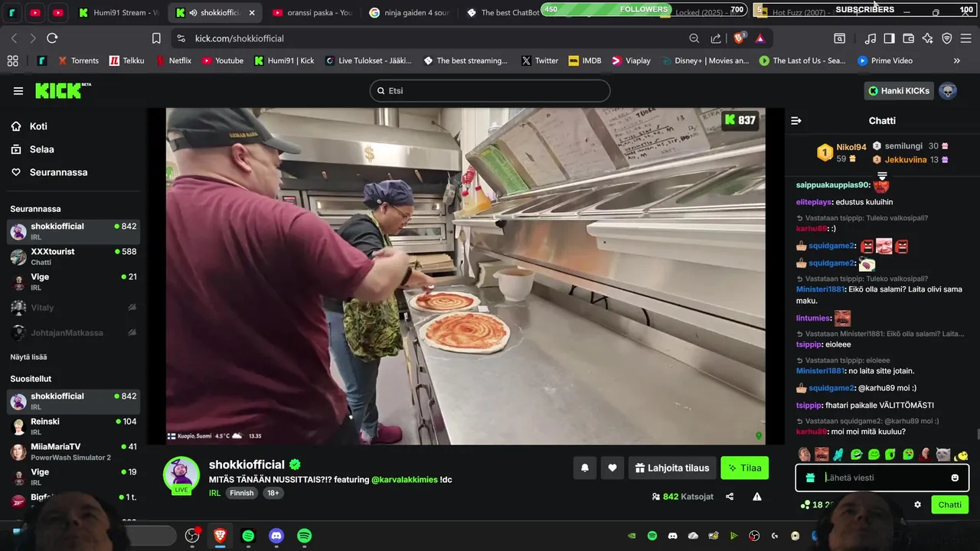Image resolution: width=980 pixels, height=551 pixels.
Task: Open the user avatar menu
Action: click(x=948, y=91)
